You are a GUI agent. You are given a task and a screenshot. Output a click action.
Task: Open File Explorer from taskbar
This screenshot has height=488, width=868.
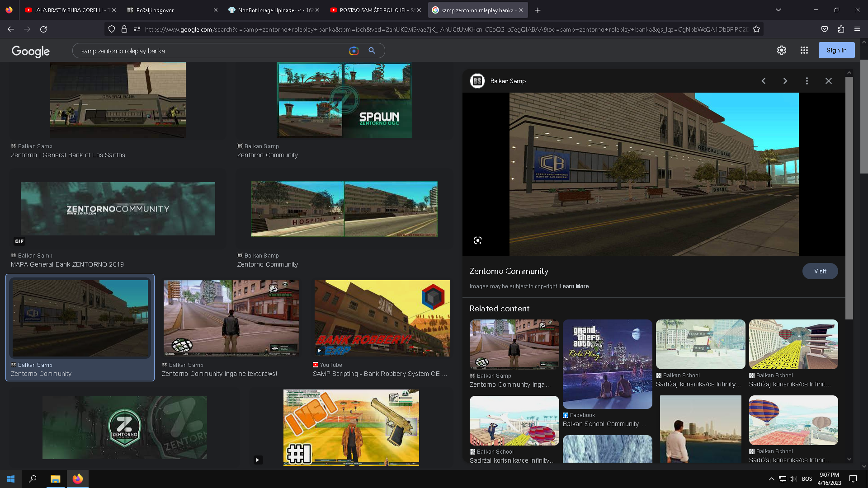click(x=55, y=479)
